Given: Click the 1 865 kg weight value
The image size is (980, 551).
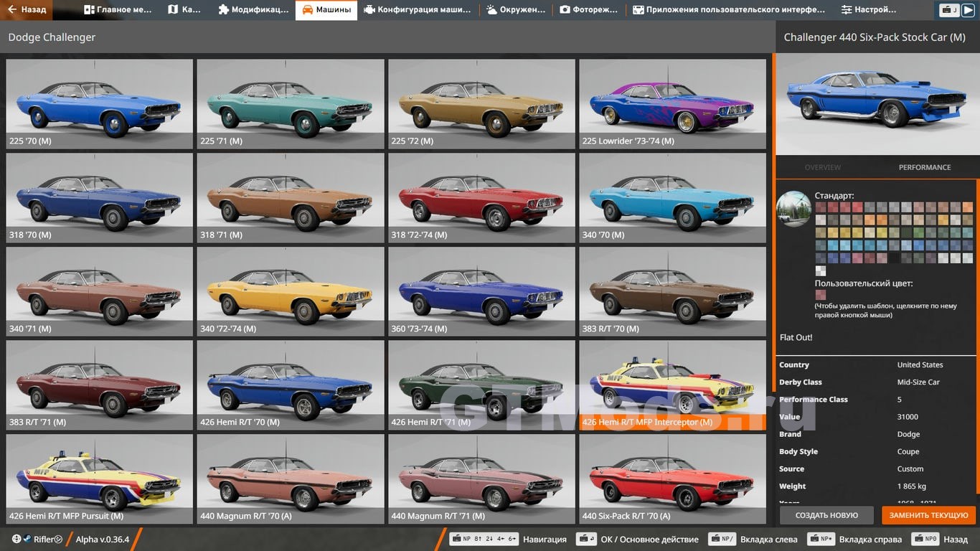Looking at the screenshot, I should 912,486.
